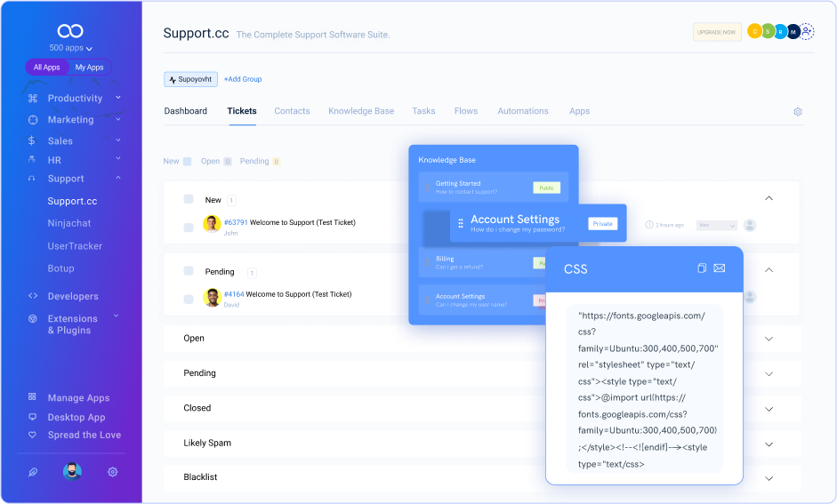Screen dimensions: 837x504
Task: Expand the Marketing category
Action: pos(118,119)
